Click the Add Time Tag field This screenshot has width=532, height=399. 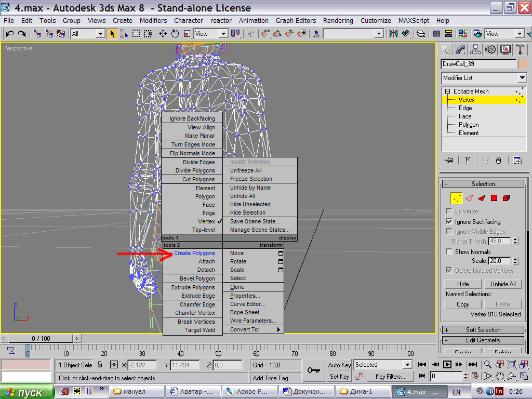click(275, 378)
